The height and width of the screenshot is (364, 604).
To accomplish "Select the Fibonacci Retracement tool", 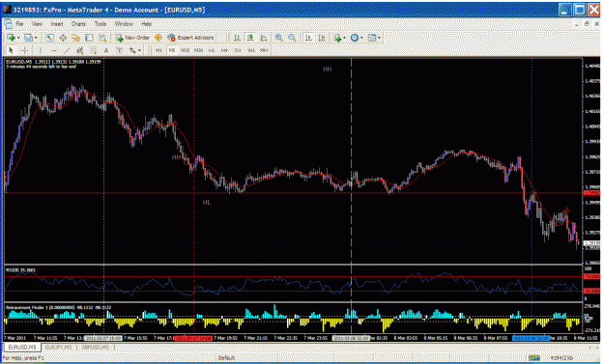I will 93,50.
